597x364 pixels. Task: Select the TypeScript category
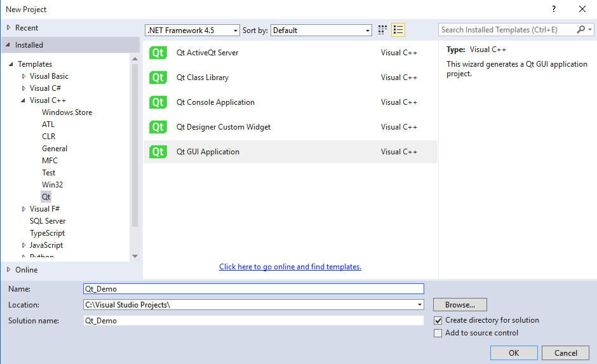(47, 233)
